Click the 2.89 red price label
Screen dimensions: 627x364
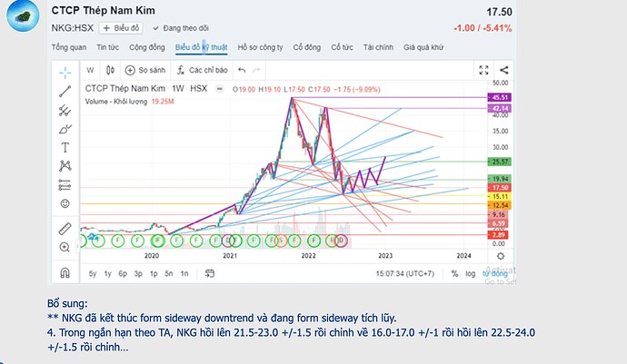tap(498, 235)
